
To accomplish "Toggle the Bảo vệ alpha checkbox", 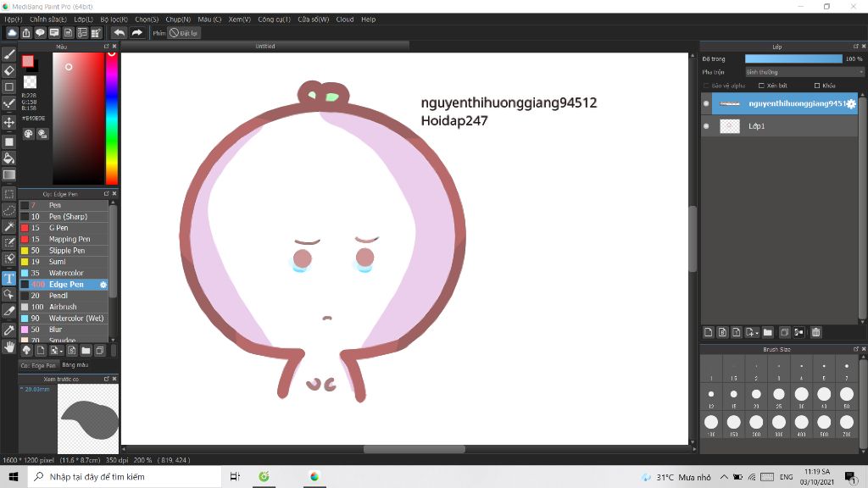I will [x=706, y=86].
